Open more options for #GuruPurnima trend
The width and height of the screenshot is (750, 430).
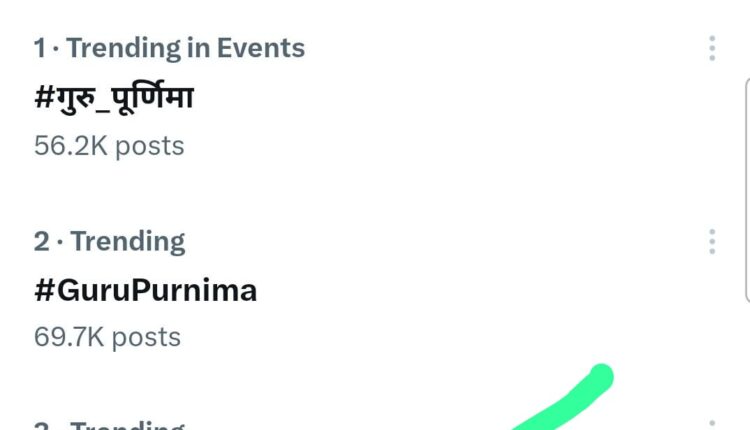(712, 242)
